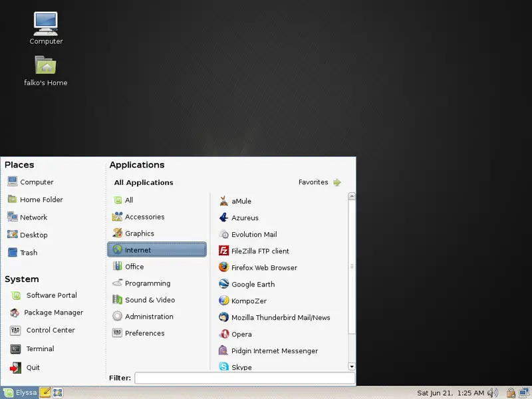Viewport: 532px width, 399px height.
Task: Click the Elyssa menu button on the panel
Action: 20,392
